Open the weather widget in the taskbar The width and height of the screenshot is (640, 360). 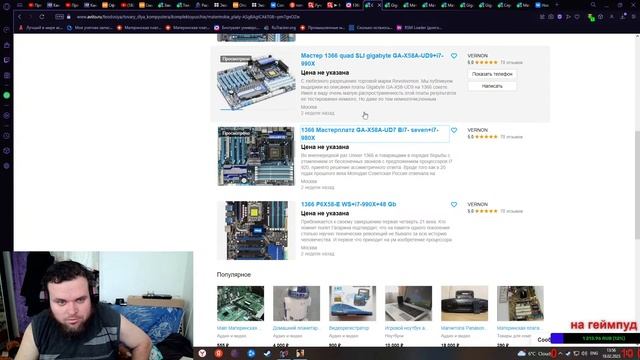[x=534, y=353]
